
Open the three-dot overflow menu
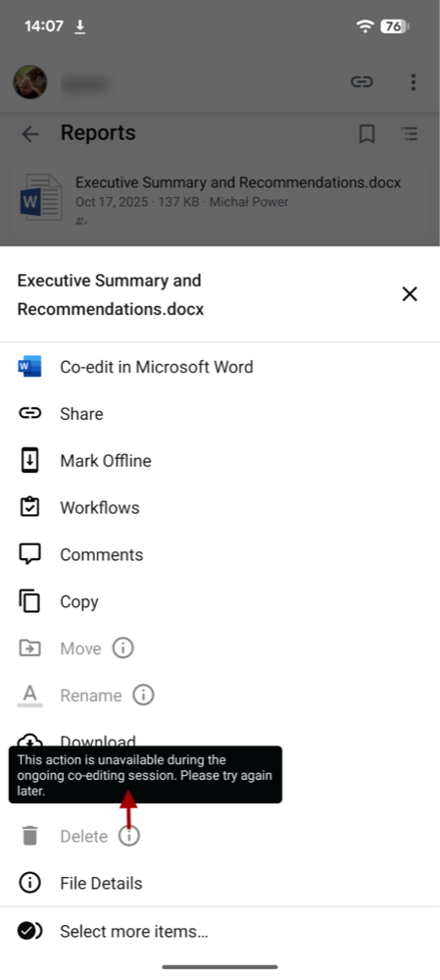click(414, 81)
